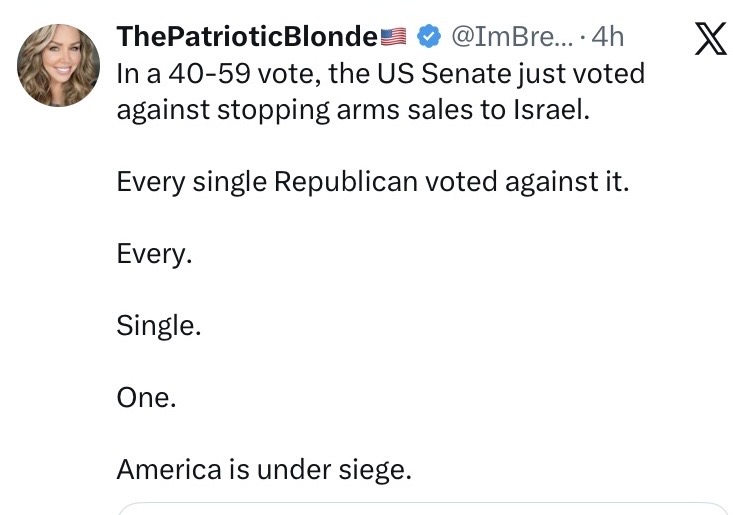The height and width of the screenshot is (515, 733).
Task: Open the 4h timestamp link
Action: point(608,37)
